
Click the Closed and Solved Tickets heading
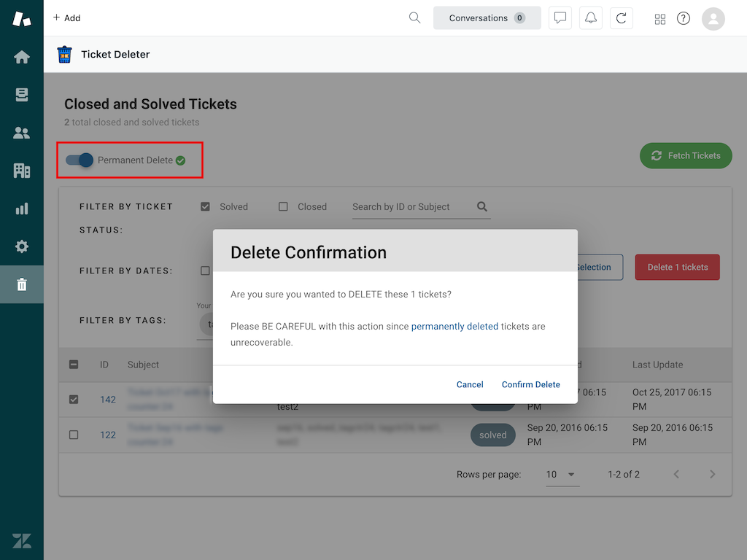(x=150, y=104)
